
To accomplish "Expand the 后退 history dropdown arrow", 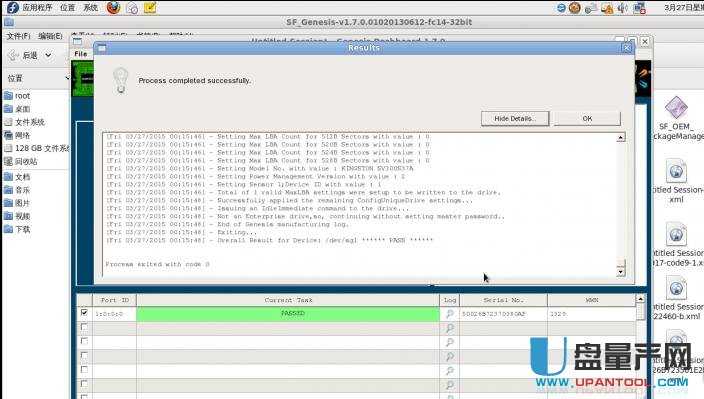I will tap(48, 55).
